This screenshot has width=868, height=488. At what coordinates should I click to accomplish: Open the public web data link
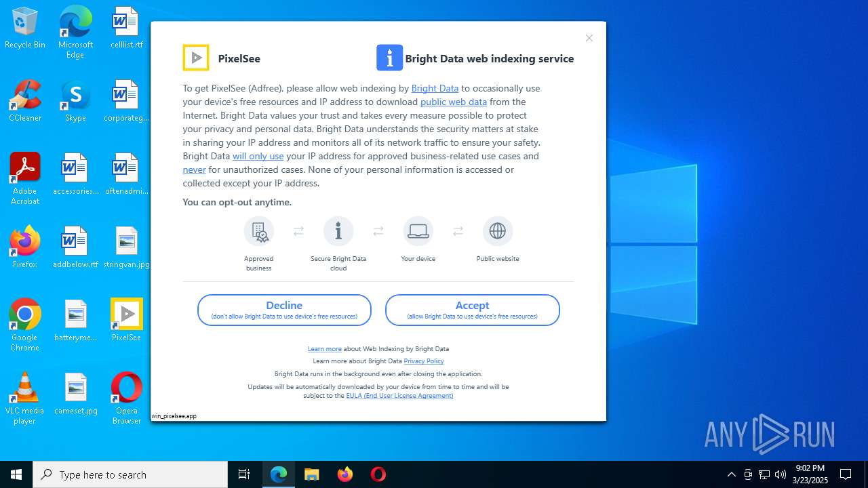(454, 102)
